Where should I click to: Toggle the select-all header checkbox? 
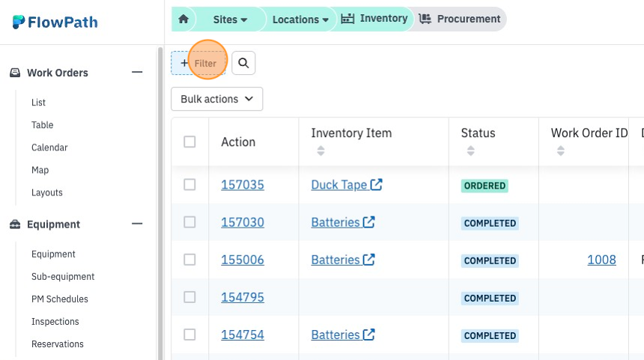[x=189, y=141]
